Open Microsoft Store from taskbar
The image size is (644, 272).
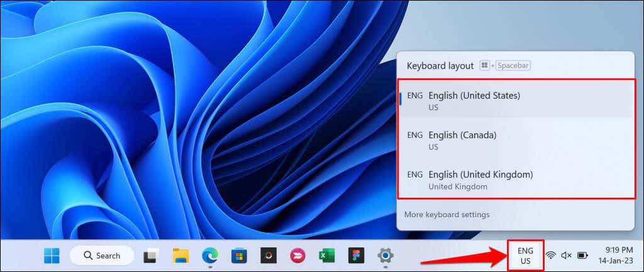tap(239, 256)
